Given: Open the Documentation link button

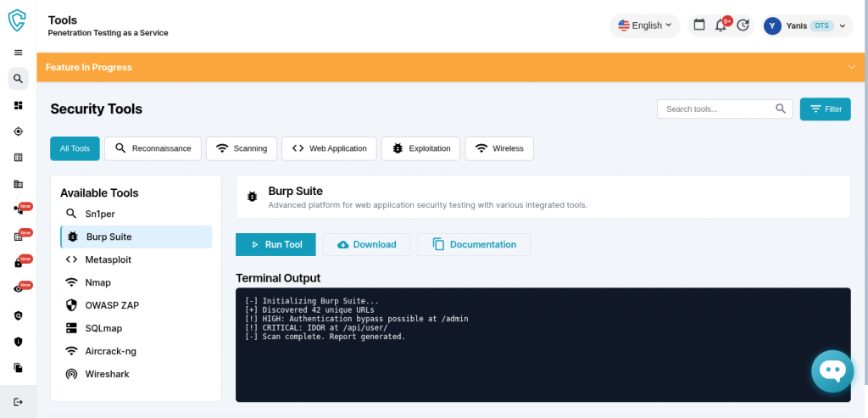Looking at the screenshot, I should point(474,244).
